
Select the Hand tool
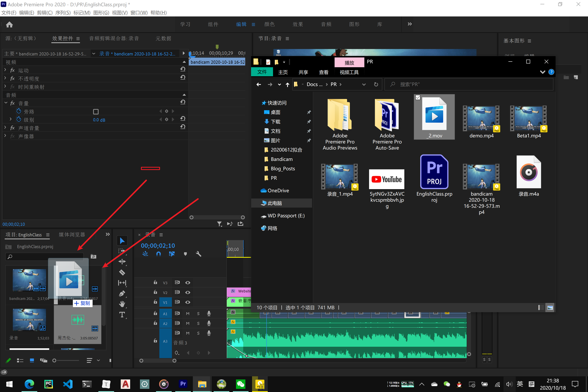(122, 304)
